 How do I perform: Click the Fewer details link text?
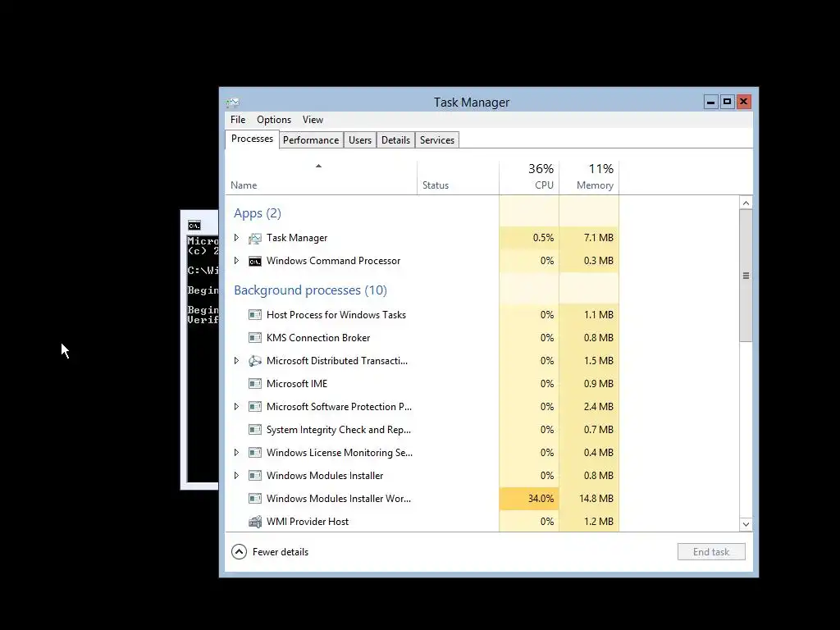coord(281,552)
